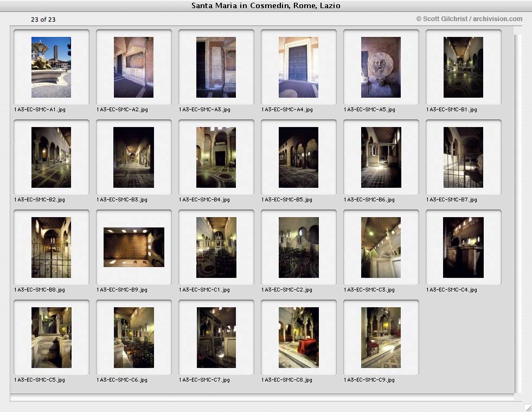Viewport: 532px width, 412px height.
Task: Open Bocca della Verità thumbnail 1A3-EC-SMC-A5.jpg
Action: [381, 67]
